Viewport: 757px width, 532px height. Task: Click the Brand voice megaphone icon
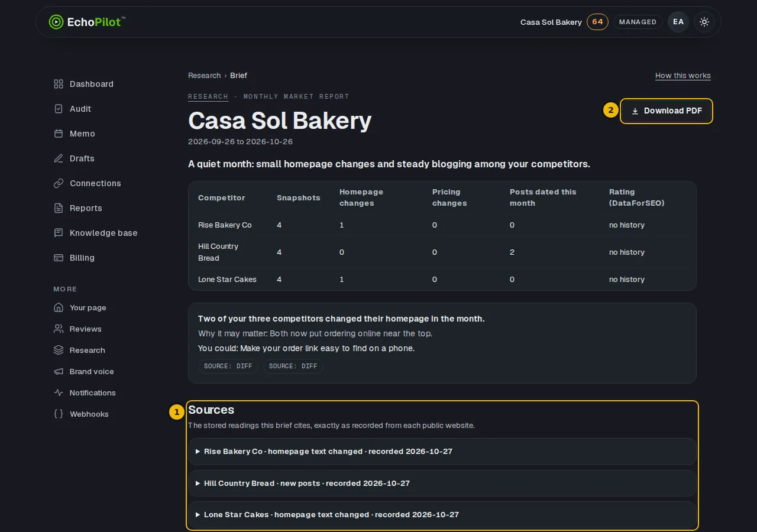[59, 371]
